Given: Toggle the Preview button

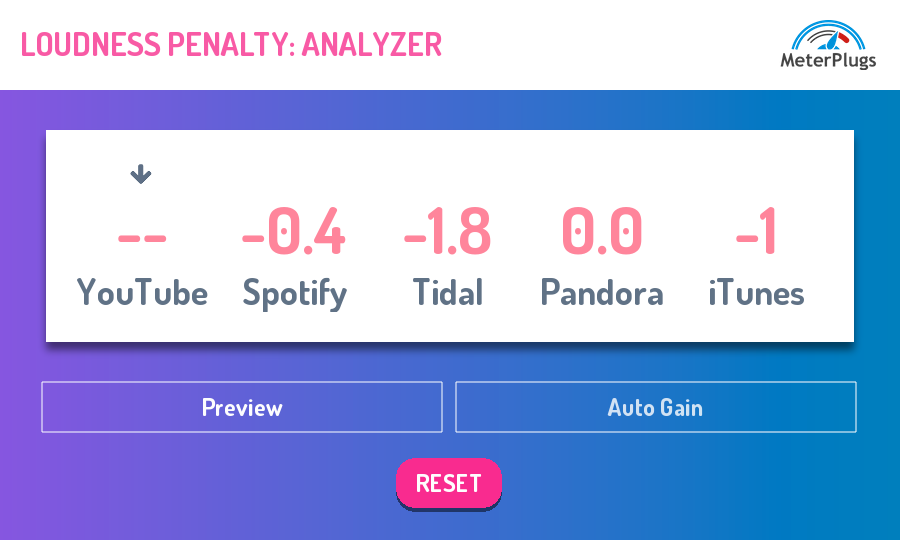Looking at the screenshot, I should pyautogui.click(x=242, y=407).
